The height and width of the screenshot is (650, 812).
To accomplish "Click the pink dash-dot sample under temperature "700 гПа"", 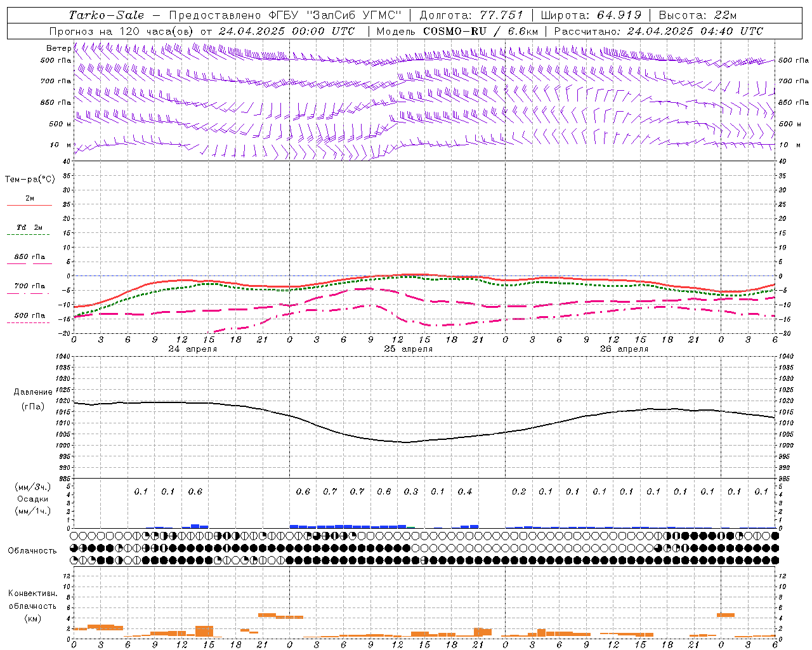I will pos(28,293).
